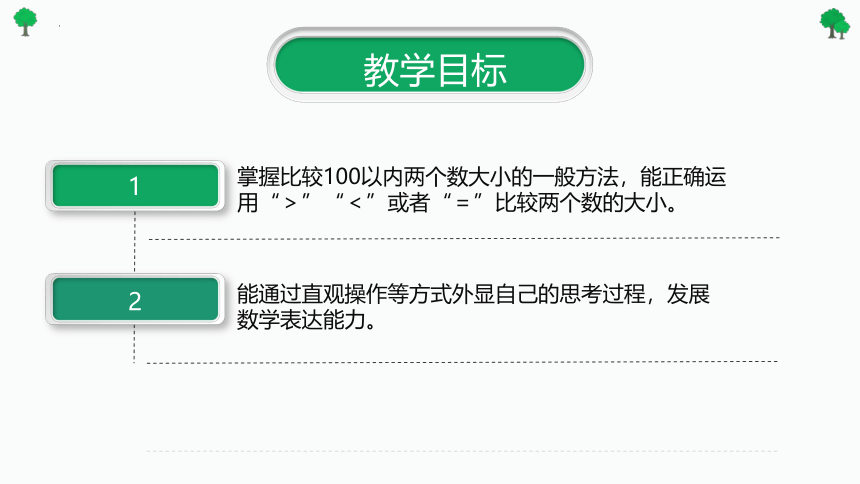Click the words 发展 ending objective two's line

(x=688, y=294)
